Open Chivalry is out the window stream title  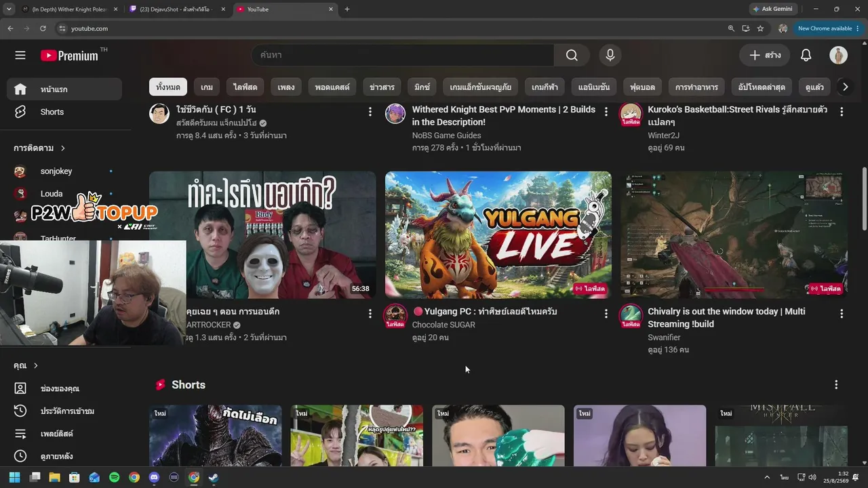coord(726,317)
